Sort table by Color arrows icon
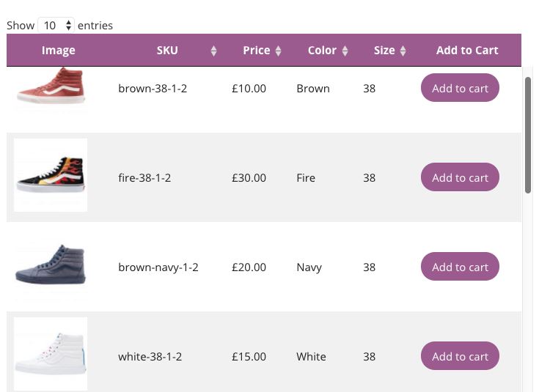Image resolution: width=539 pixels, height=392 pixels. (345, 51)
